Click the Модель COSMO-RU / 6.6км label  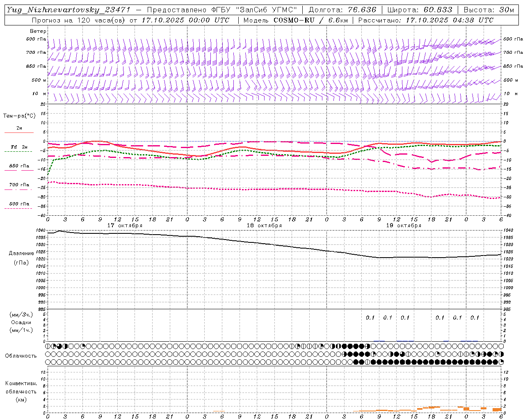coord(295,20)
